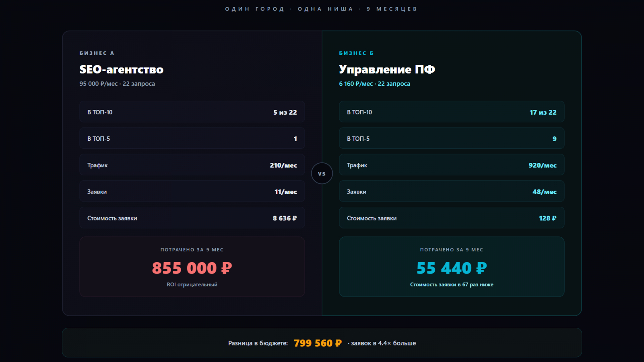Click the Управление ПФ heading
Image resolution: width=644 pixels, height=362 pixels.
pos(387,70)
